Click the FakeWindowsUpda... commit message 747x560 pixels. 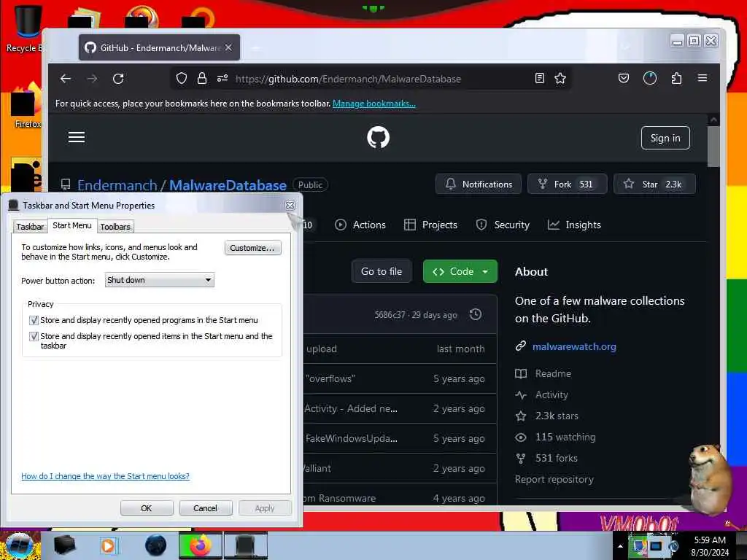pyautogui.click(x=351, y=438)
